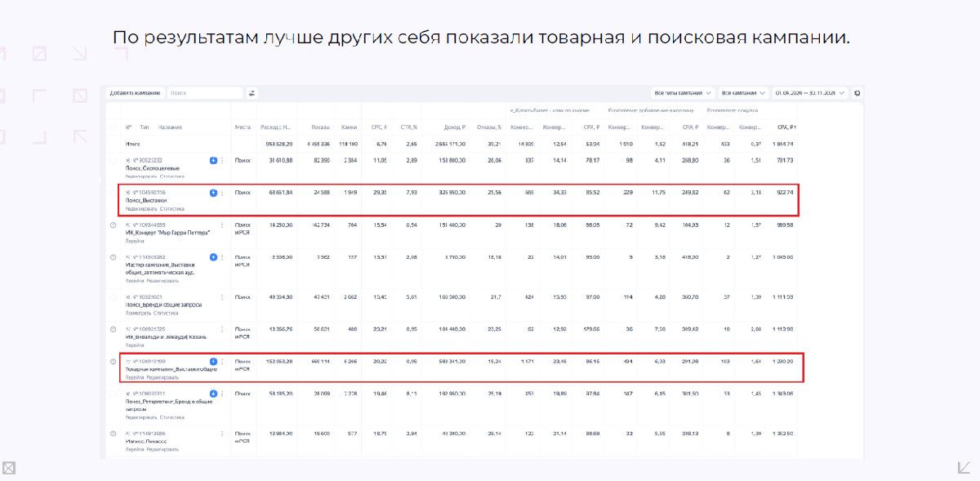Sort by the 'CTR,%' column header

[409, 127]
